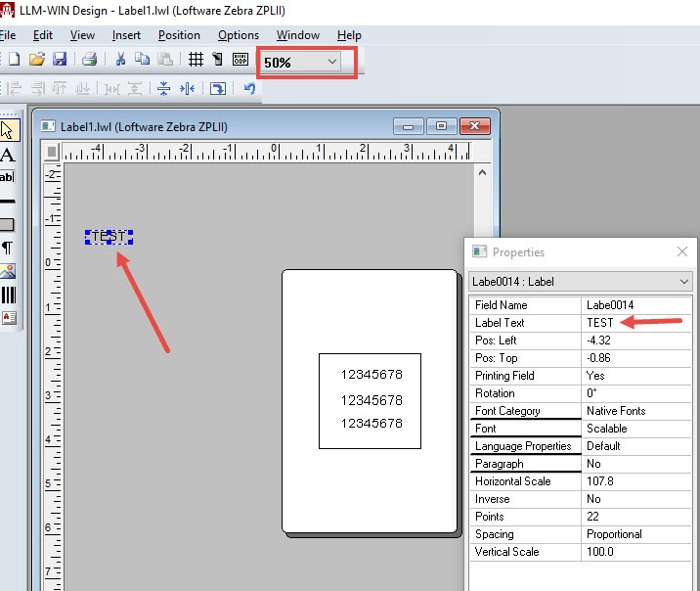Open the Options menu
This screenshot has height=591, width=700.
(x=239, y=35)
